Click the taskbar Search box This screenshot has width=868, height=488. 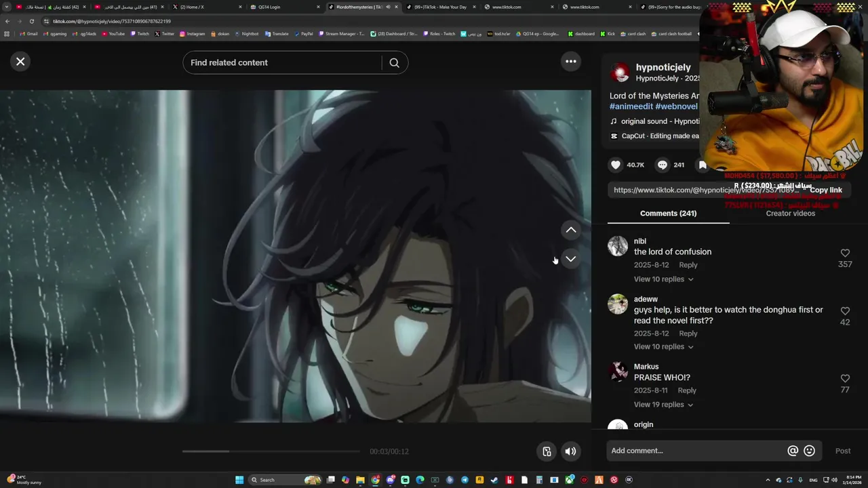pos(285,480)
